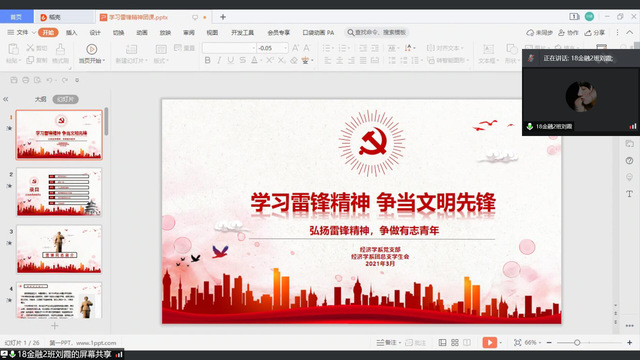Collapse the slide thumbnail panel

point(6,99)
